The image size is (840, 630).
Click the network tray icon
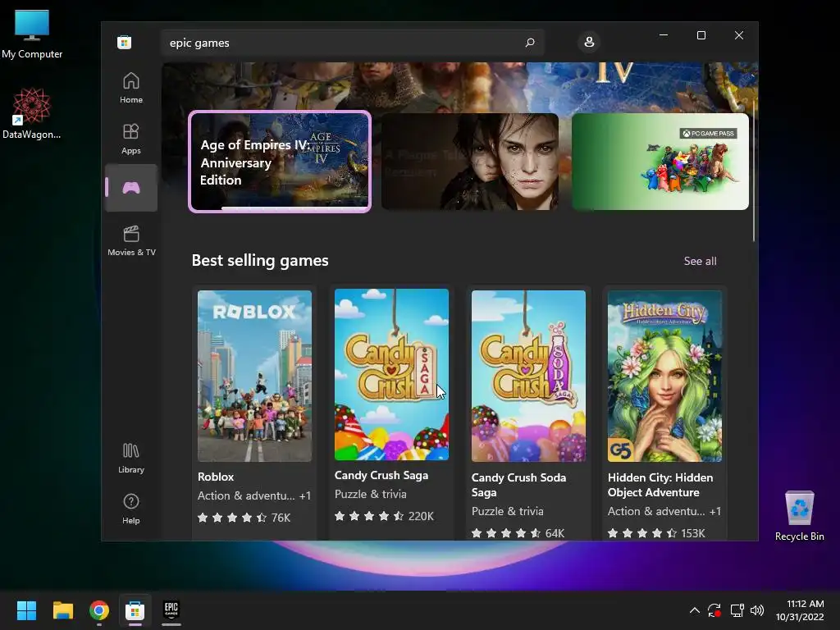click(737, 610)
